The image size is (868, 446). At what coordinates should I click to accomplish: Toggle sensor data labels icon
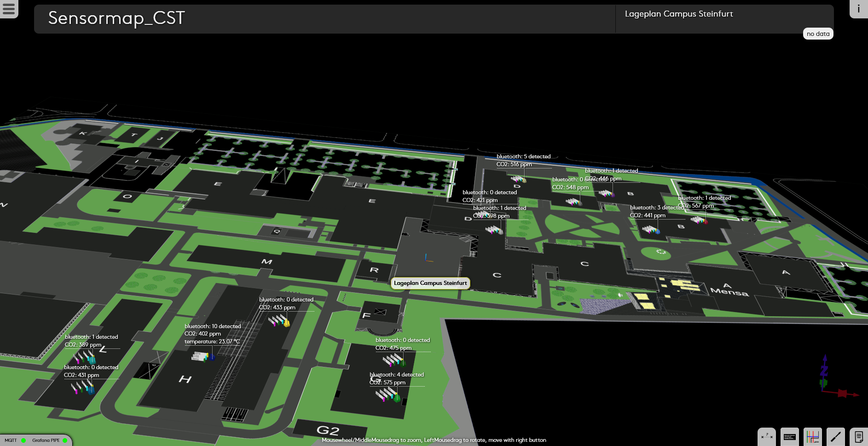pyautogui.click(x=790, y=436)
